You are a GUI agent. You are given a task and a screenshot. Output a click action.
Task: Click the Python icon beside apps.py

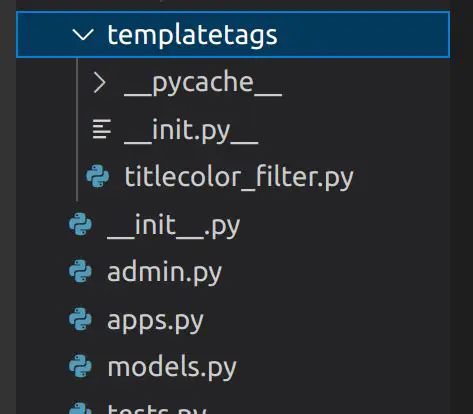tap(80, 319)
